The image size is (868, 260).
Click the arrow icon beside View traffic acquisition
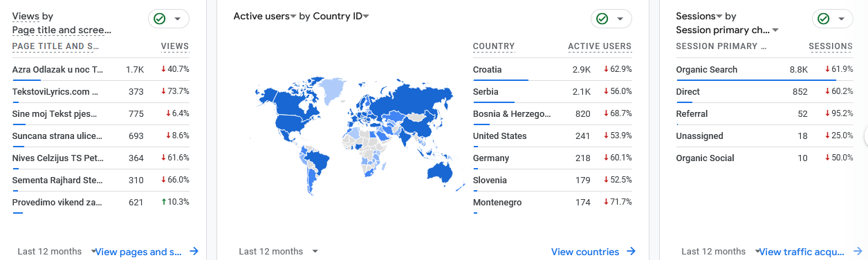(858, 252)
